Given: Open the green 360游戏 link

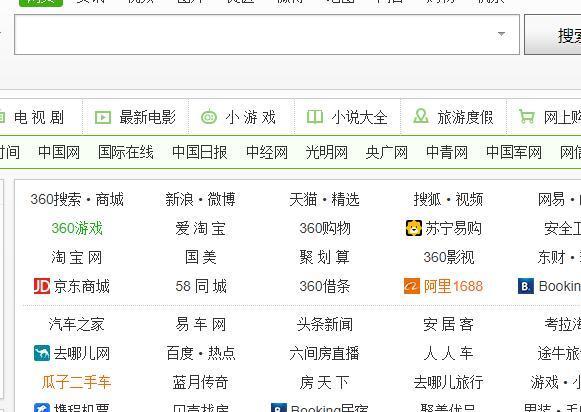Looking at the screenshot, I should click(x=77, y=228).
